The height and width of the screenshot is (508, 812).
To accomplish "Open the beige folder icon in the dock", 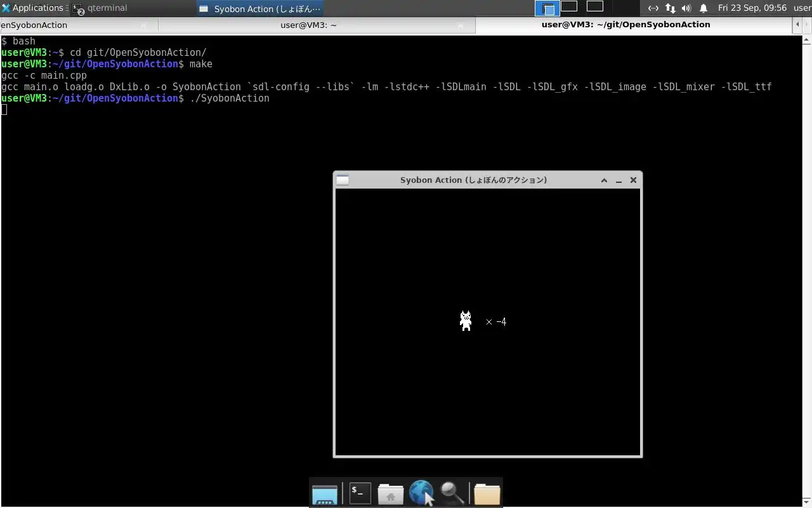I will 487,493.
